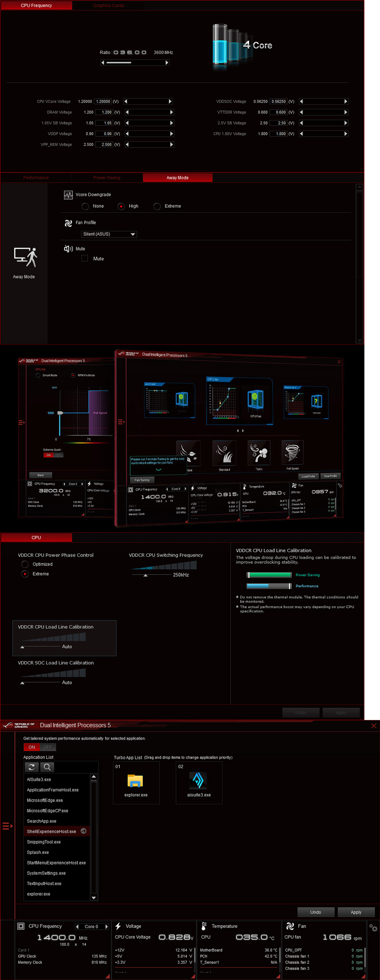Choose the Standard fan mode icon
This screenshot has width=380, height=980.
[x=224, y=453]
